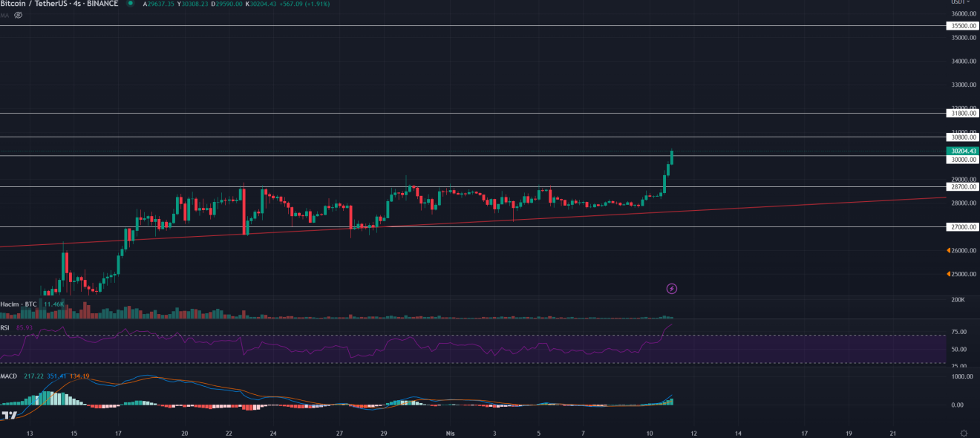Image resolution: width=980 pixels, height=438 pixels.
Task: Select the RSI indicator label
Action: coord(5,327)
